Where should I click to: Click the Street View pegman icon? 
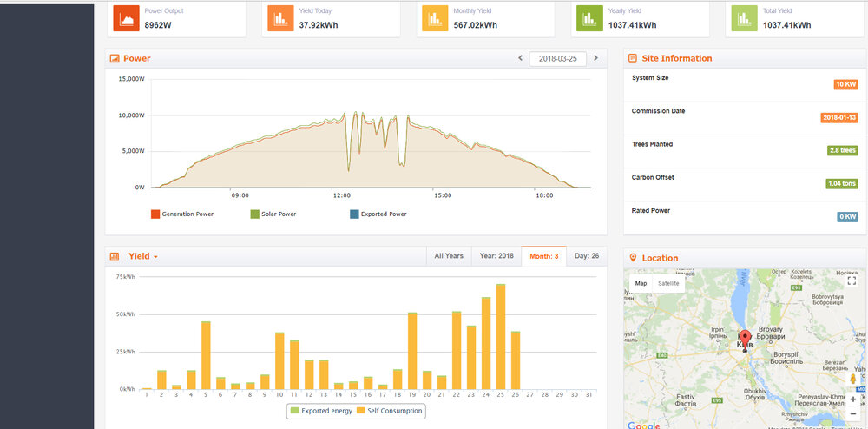click(x=853, y=379)
